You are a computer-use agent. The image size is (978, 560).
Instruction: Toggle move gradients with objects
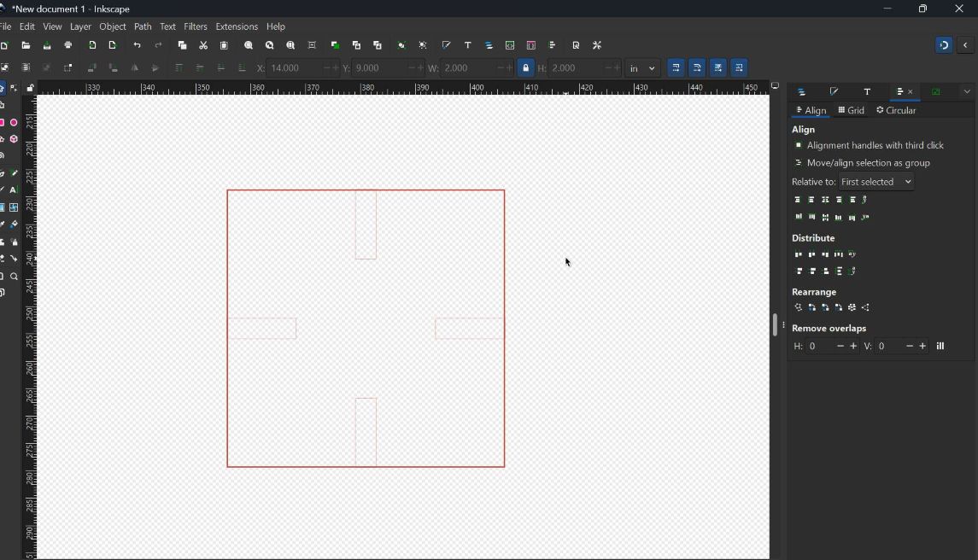click(x=718, y=68)
